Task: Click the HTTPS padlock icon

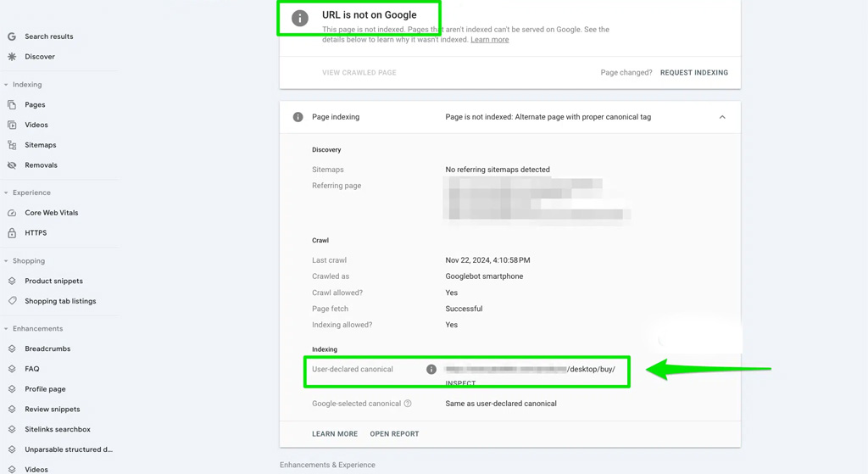Action: click(x=12, y=233)
